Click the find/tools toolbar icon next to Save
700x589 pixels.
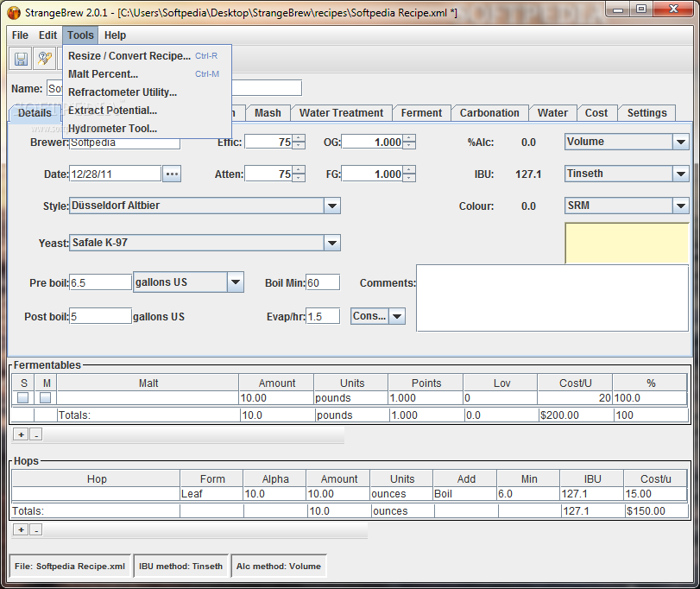click(x=45, y=59)
